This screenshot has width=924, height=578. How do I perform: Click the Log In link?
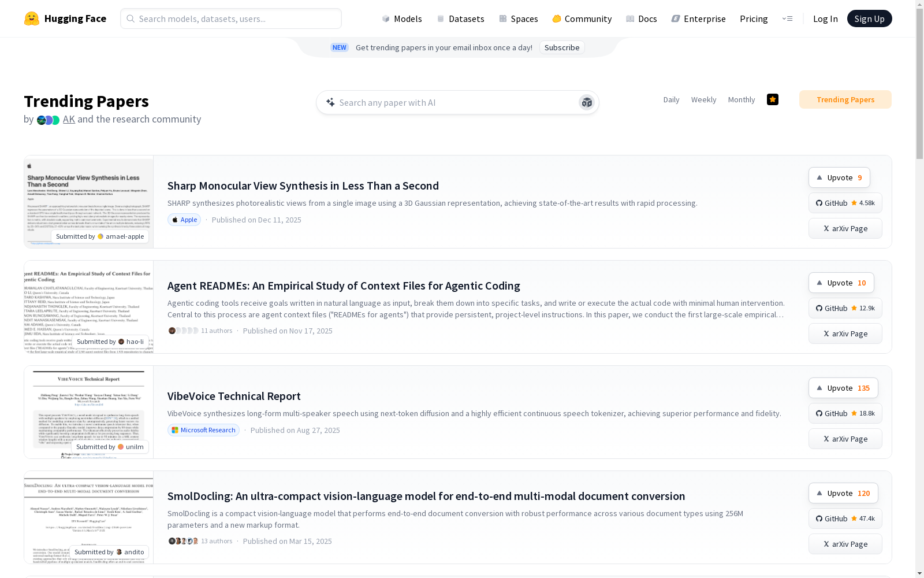coord(825,18)
